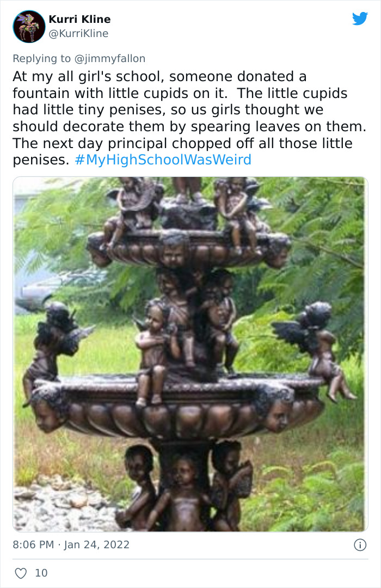This screenshot has width=381, height=588.
Task: Like the tweet with the heart icon
Action: [21, 573]
